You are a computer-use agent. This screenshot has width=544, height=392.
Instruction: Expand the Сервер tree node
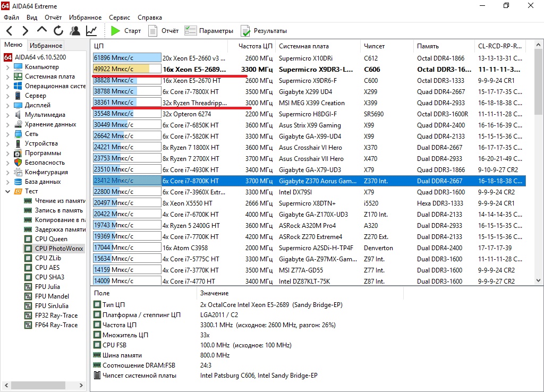[x=7, y=96]
